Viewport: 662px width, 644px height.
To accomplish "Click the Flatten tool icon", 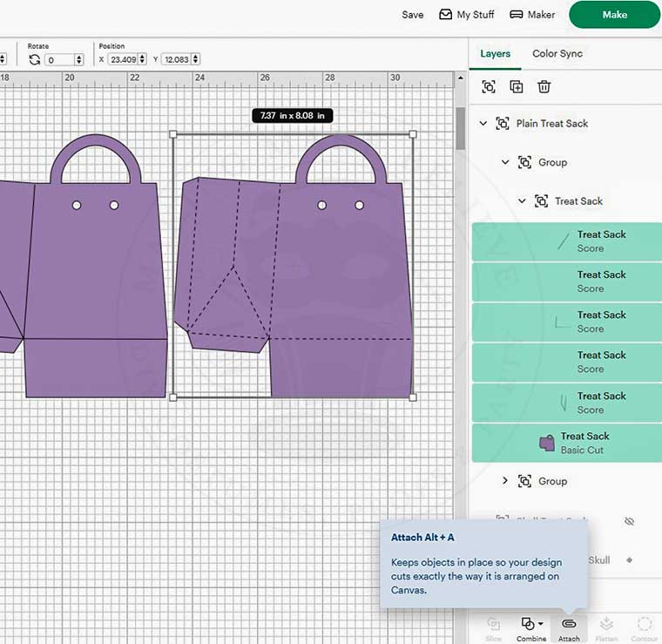I will 607,624.
